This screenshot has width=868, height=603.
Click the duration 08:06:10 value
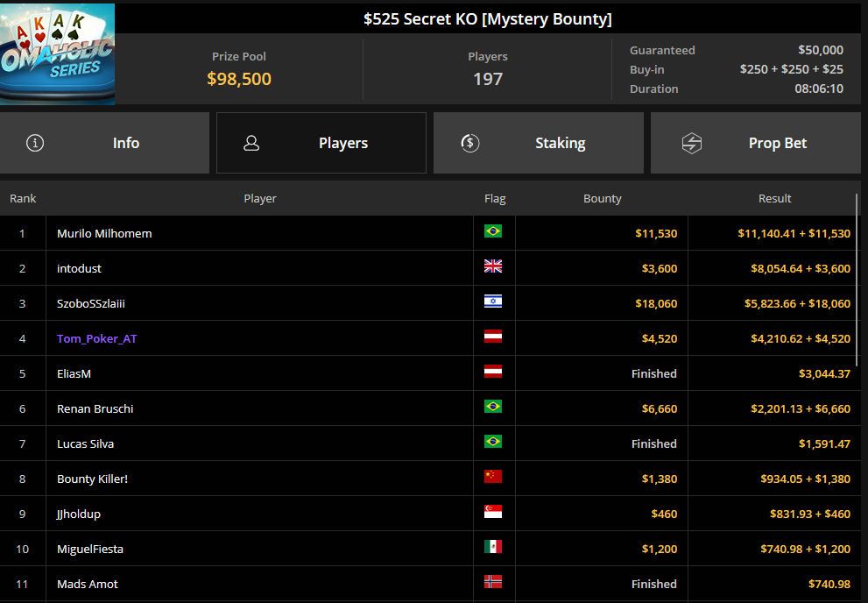point(819,89)
